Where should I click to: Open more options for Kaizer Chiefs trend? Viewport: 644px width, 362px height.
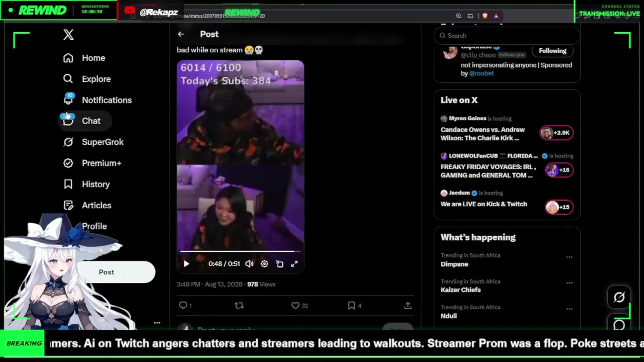(x=569, y=283)
